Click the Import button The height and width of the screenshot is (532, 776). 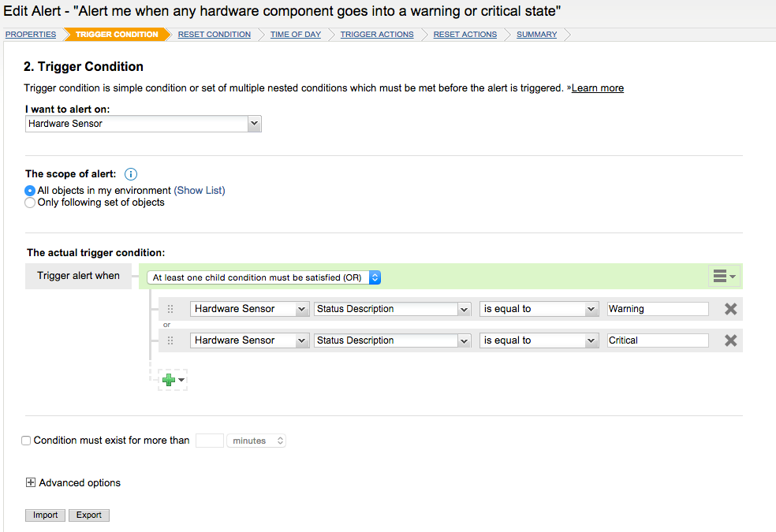(x=45, y=515)
